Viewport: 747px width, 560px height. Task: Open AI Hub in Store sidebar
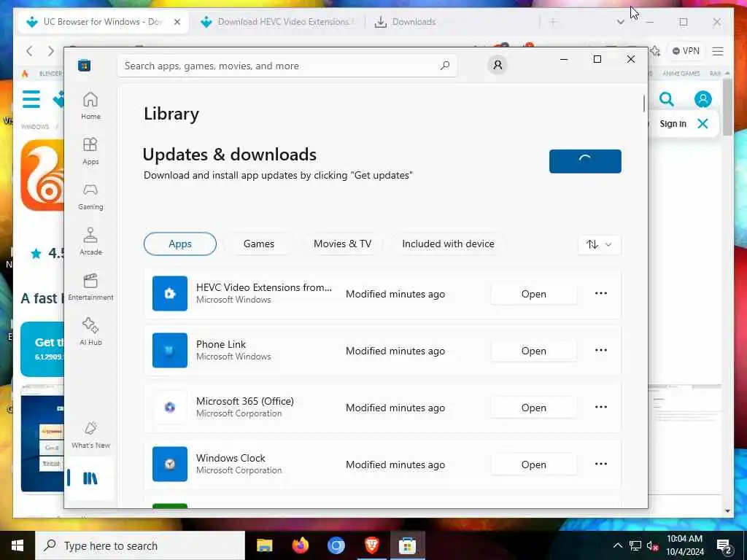coord(90,332)
